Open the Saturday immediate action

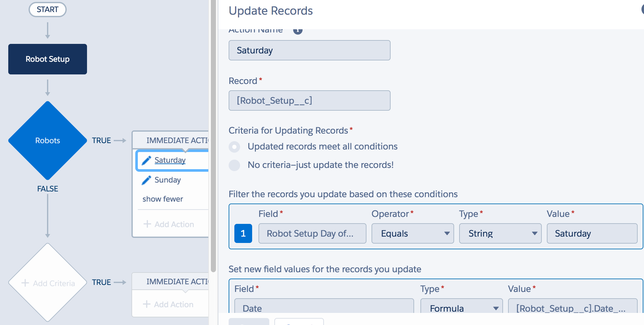[x=170, y=160]
